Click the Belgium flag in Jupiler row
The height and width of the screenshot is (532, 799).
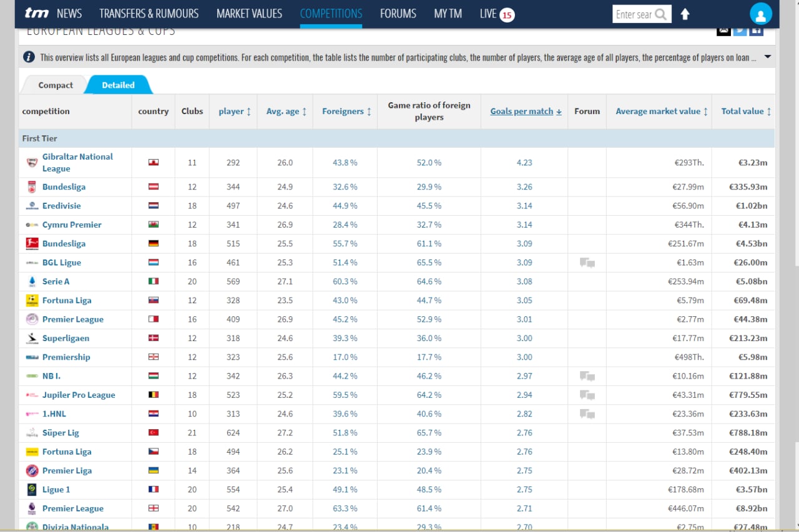(x=154, y=395)
